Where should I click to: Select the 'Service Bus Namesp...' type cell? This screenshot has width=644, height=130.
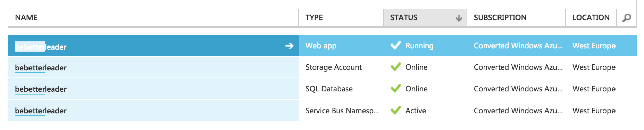[342, 111]
